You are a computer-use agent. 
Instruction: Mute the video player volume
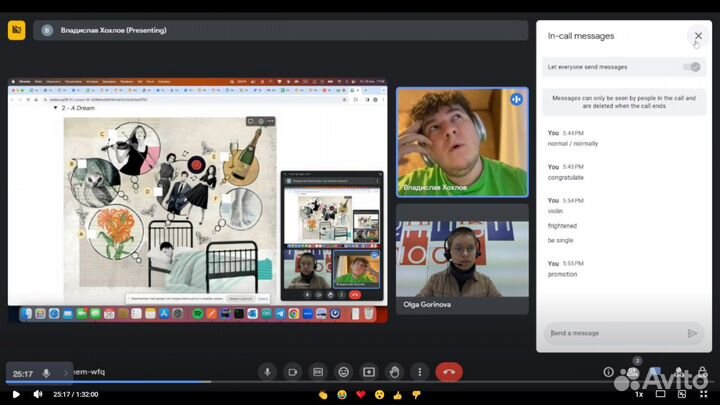[x=38, y=394]
